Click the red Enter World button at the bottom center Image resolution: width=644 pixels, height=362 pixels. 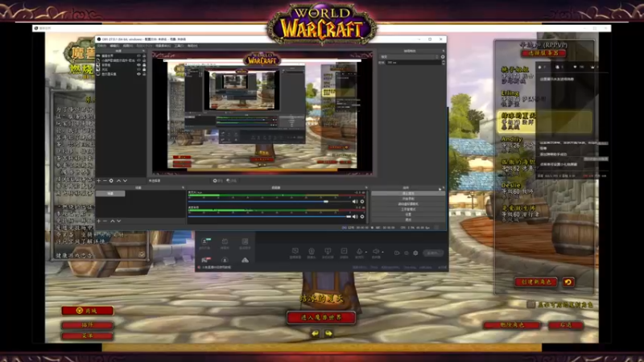pos(321,317)
